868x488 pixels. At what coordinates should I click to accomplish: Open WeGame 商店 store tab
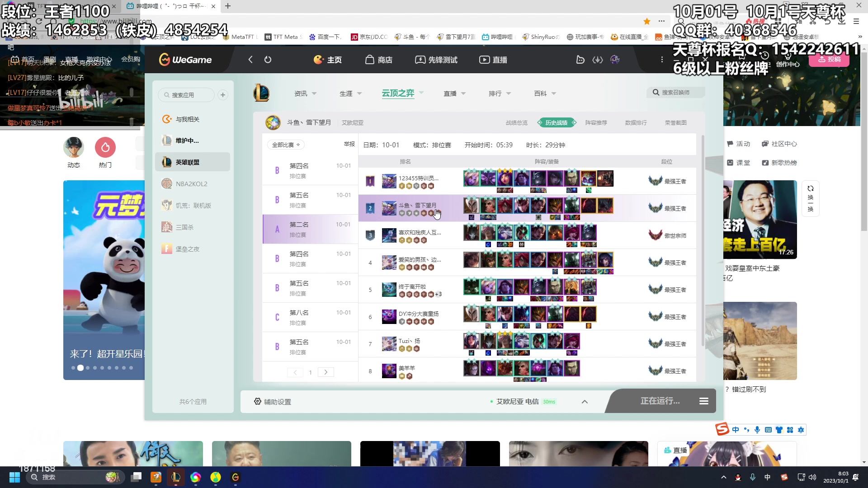(x=379, y=60)
